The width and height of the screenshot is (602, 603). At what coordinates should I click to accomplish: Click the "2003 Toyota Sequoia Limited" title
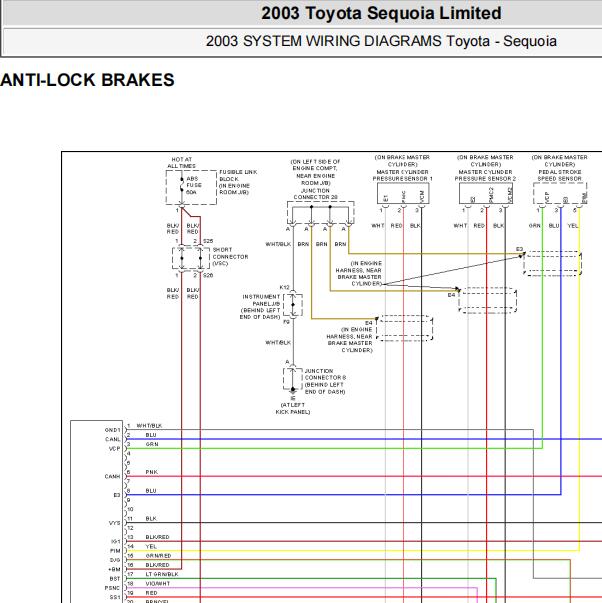(381, 13)
